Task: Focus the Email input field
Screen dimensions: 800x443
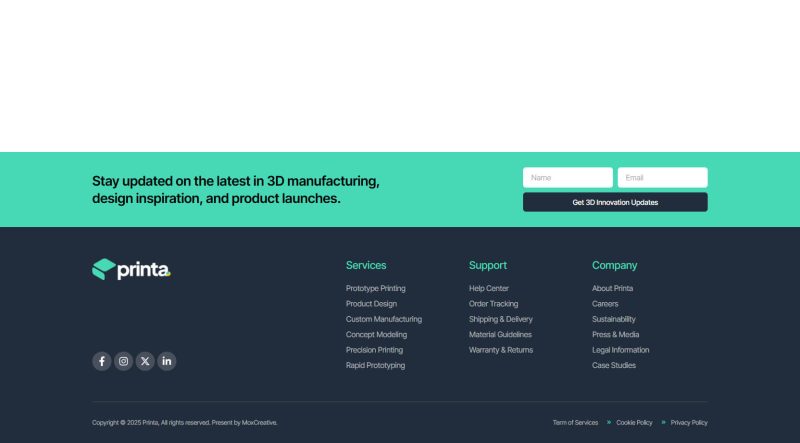Action: click(662, 178)
